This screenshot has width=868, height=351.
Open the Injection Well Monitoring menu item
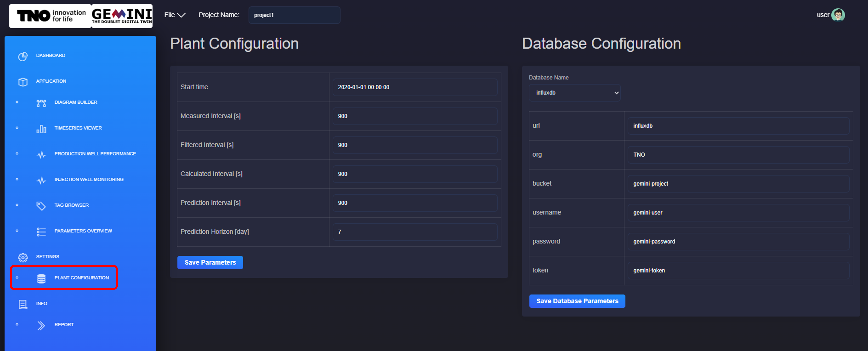click(89, 180)
